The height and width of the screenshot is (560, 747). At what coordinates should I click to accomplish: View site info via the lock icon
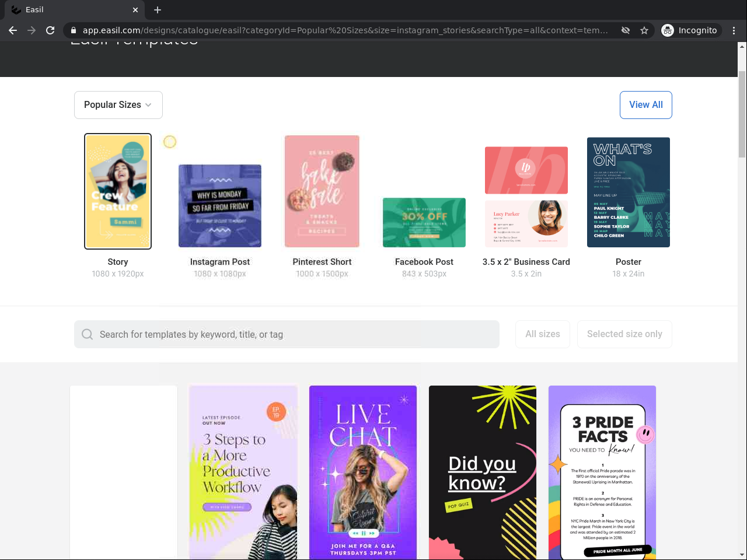pos(73,30)
